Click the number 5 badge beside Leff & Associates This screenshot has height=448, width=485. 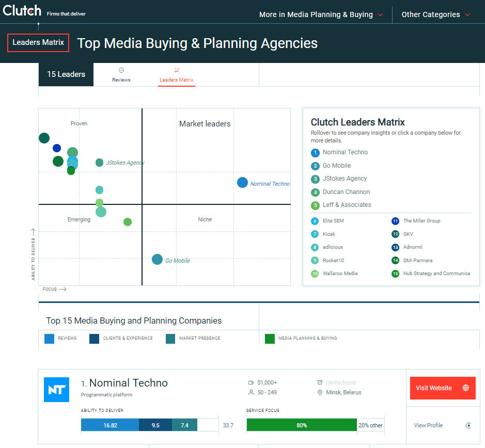point(315,205)
